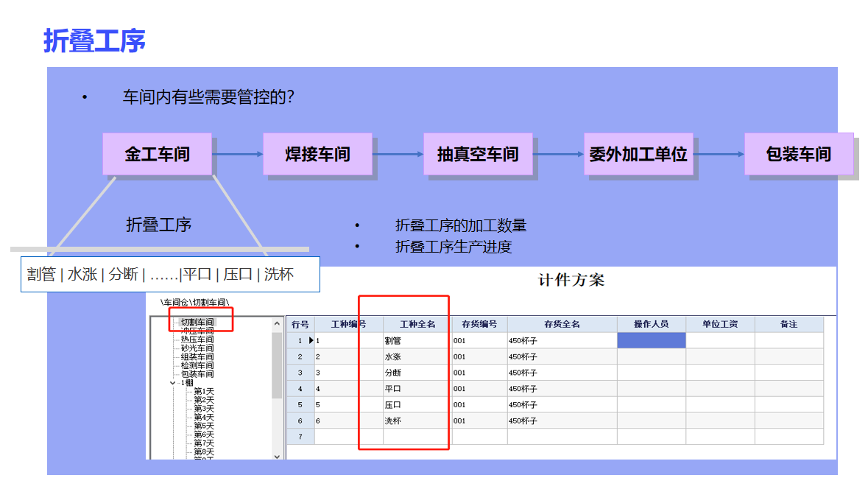Viewport: 868px width, 489px height.
Task: Click the 分断 cell in row 3
Action: [x=417, y=373]
